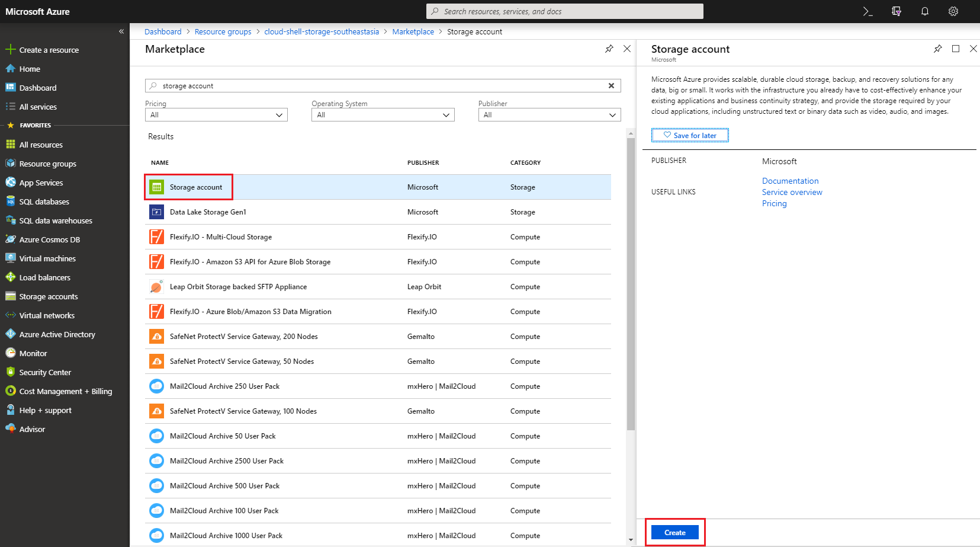Toggle Save for later heart button
Screen dimensions: 980x547
point(690,136)
